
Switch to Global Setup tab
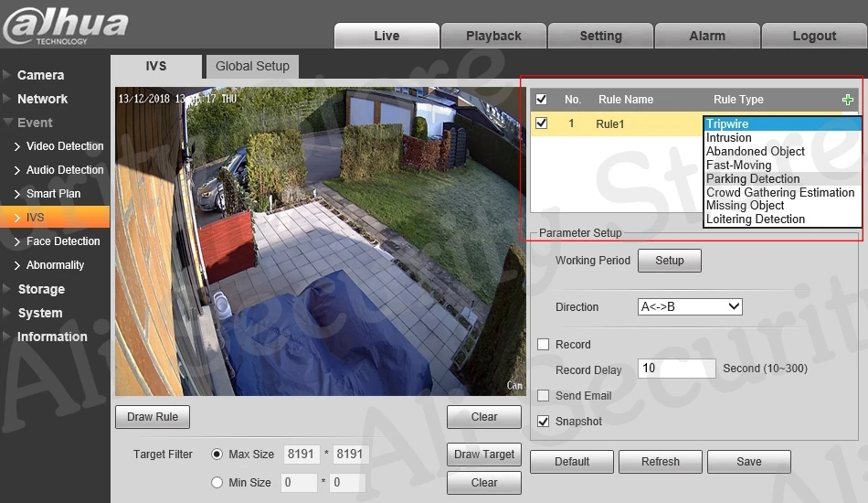click(x=252, y=67)
